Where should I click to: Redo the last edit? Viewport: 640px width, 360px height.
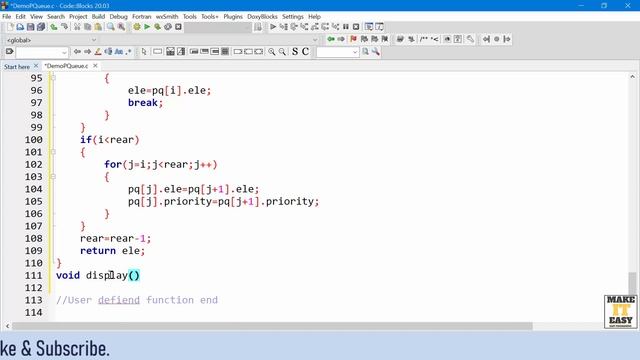click(64, 27)
